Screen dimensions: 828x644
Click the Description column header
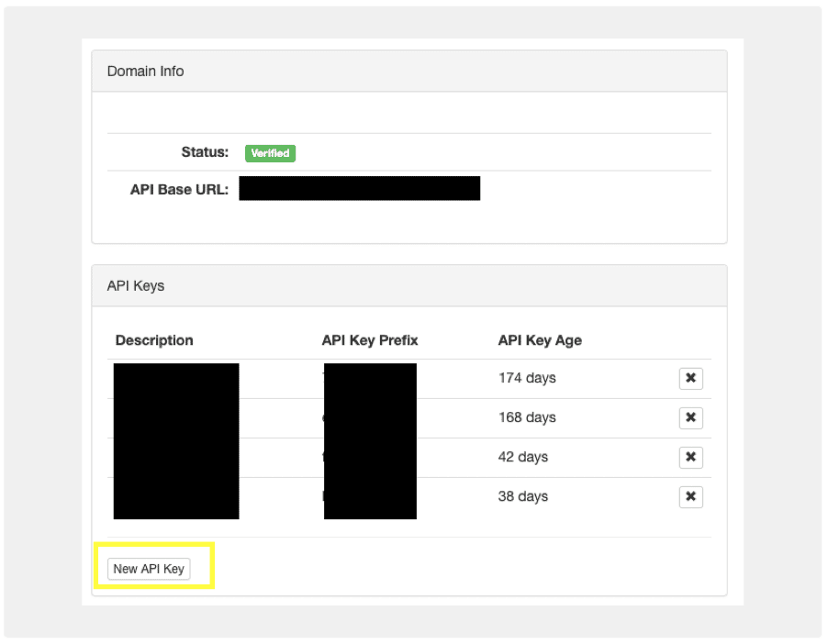coord(153,340)
